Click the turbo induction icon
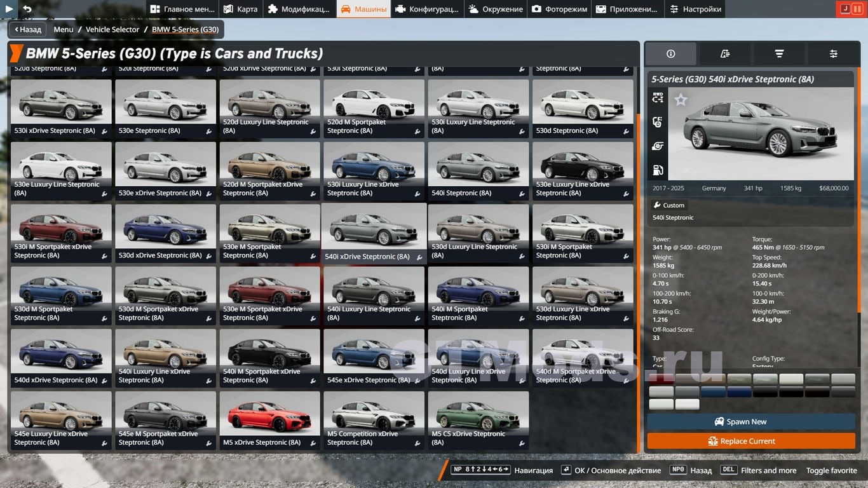Image resolution: width=868 pixels, height=488 pixels. (658, 146)
